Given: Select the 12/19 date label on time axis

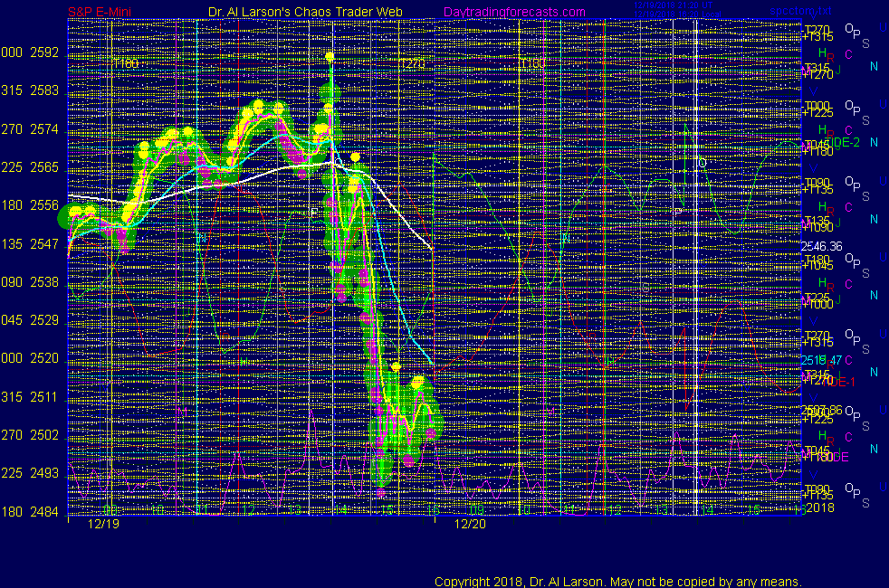Looking at the screenshot, I should tap(104, 524).
